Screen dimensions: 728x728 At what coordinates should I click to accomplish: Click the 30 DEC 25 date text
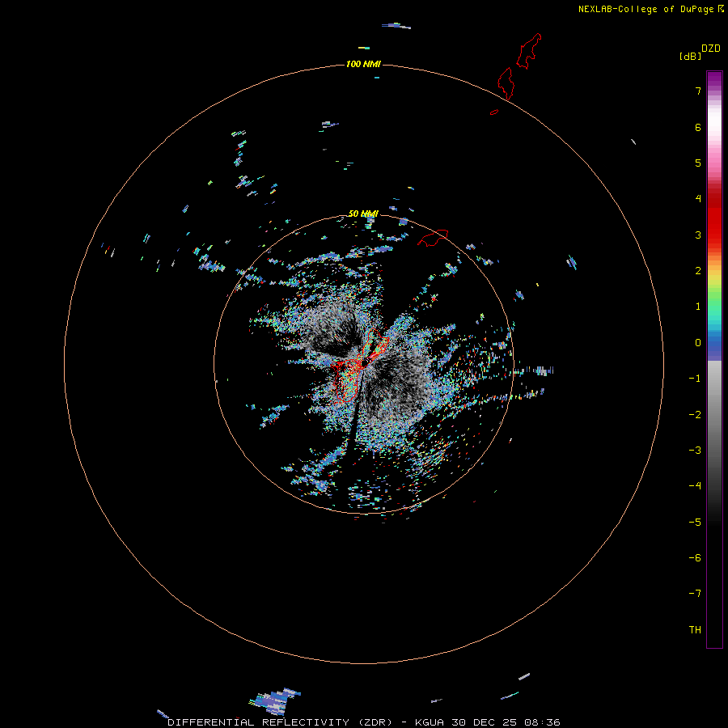click(x=485, y=722)
